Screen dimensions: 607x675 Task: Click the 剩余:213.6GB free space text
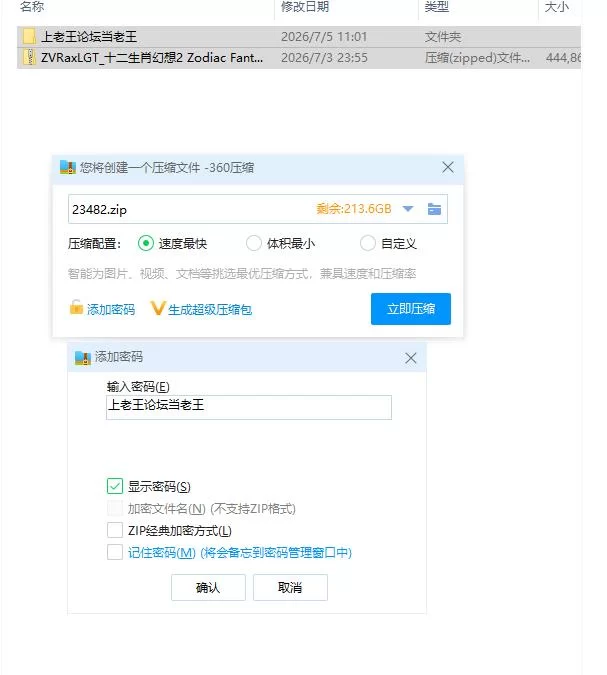pyautogui.click(x=354, y=209)
